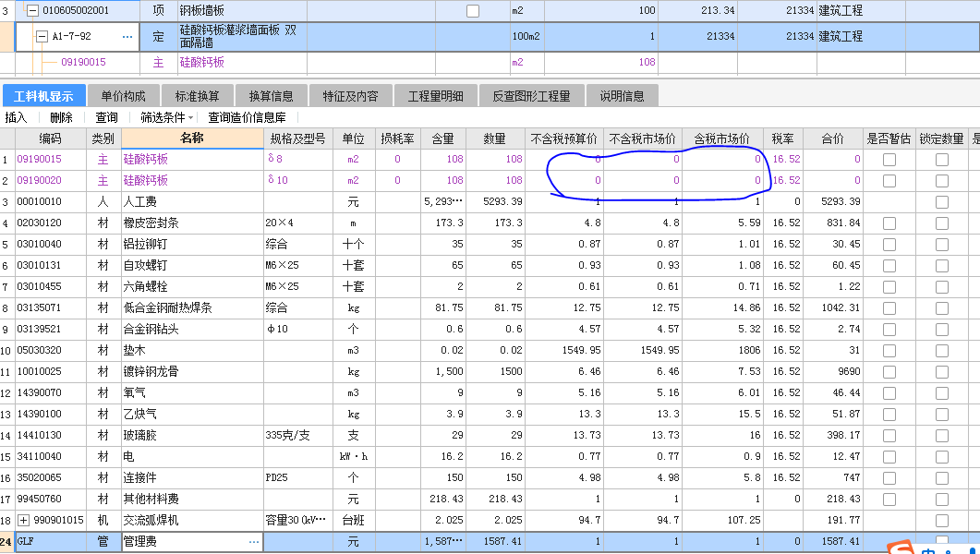This screenshot has width=980, height=554.
Task: Tick 是否暂估 for 镀锌钢龙骨 row
Action: pyautogui.click(x=889, y=372)
